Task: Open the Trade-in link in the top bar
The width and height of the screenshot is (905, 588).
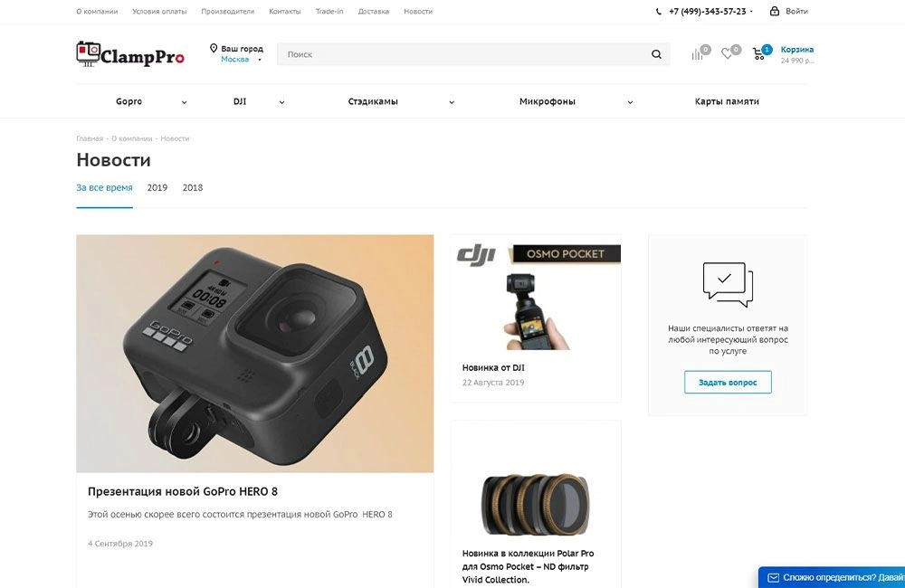Action: [x=329, y=12]
